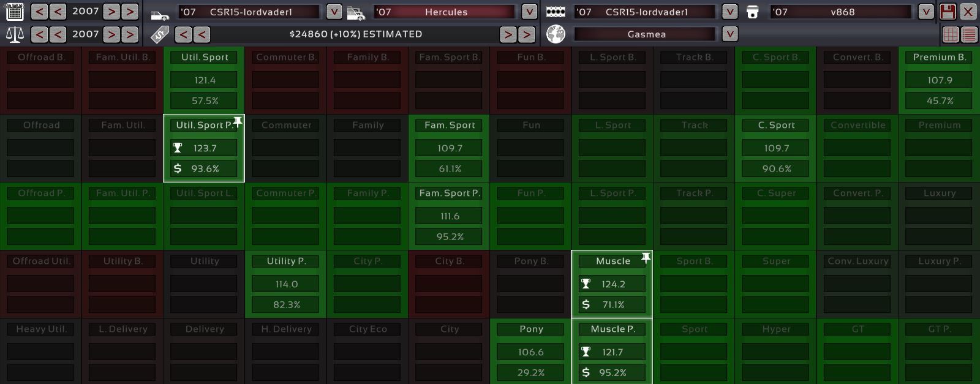Click the engine block family icon
Screen dimensions: 980x384
556,12
